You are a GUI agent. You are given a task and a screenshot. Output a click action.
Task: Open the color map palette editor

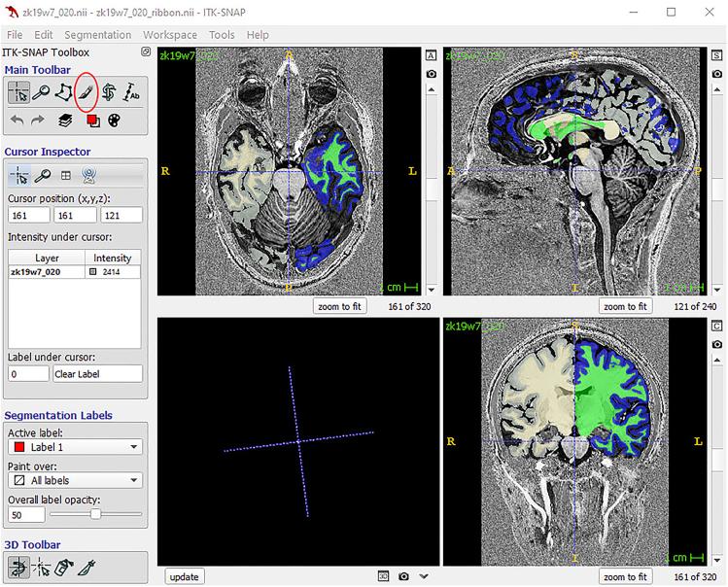113,120
